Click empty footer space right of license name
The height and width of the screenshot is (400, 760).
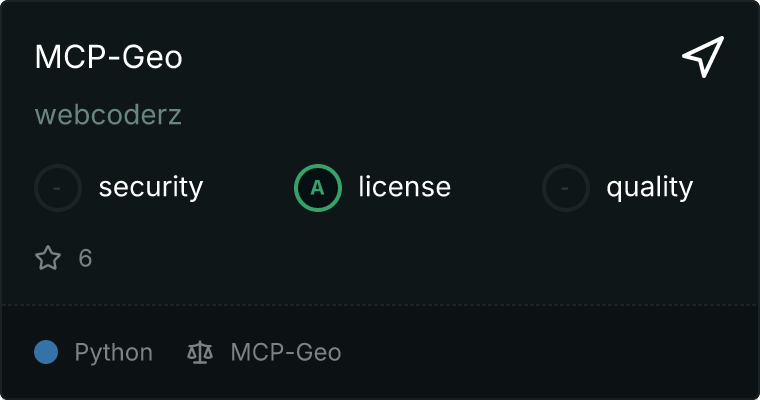(x=540, y=352)
